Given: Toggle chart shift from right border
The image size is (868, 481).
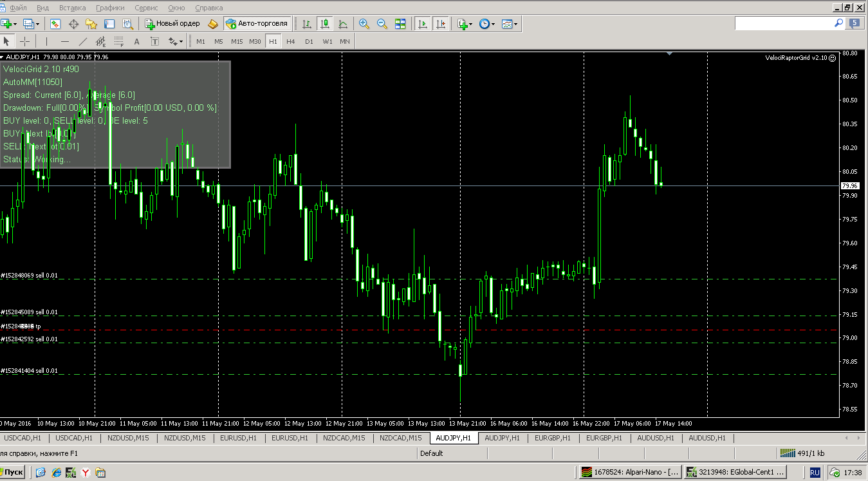Looking at the screenshot, I should (x=441, y=24).
